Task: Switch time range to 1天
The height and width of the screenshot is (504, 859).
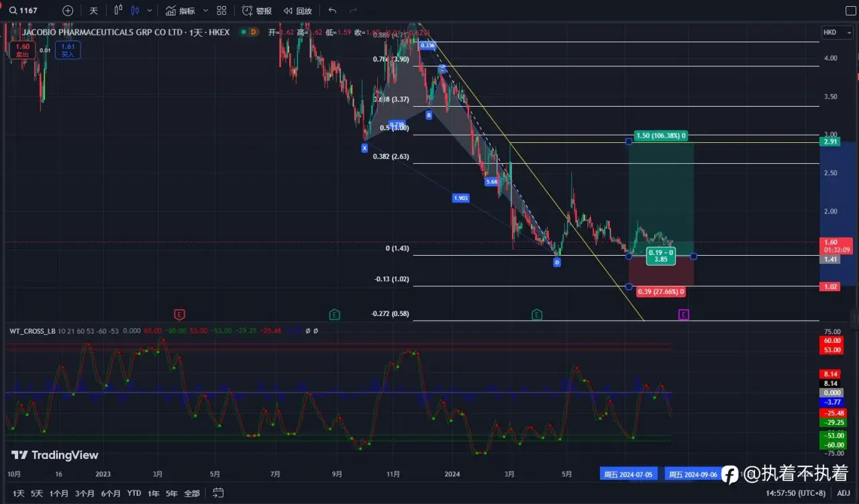Action: tap(19, 493)
